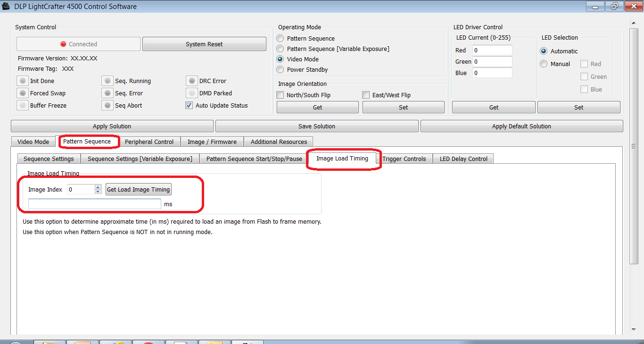Enable the East/West Flip checkbox
644x344 pixels.
pyautogui.click(x=366, y=95)
